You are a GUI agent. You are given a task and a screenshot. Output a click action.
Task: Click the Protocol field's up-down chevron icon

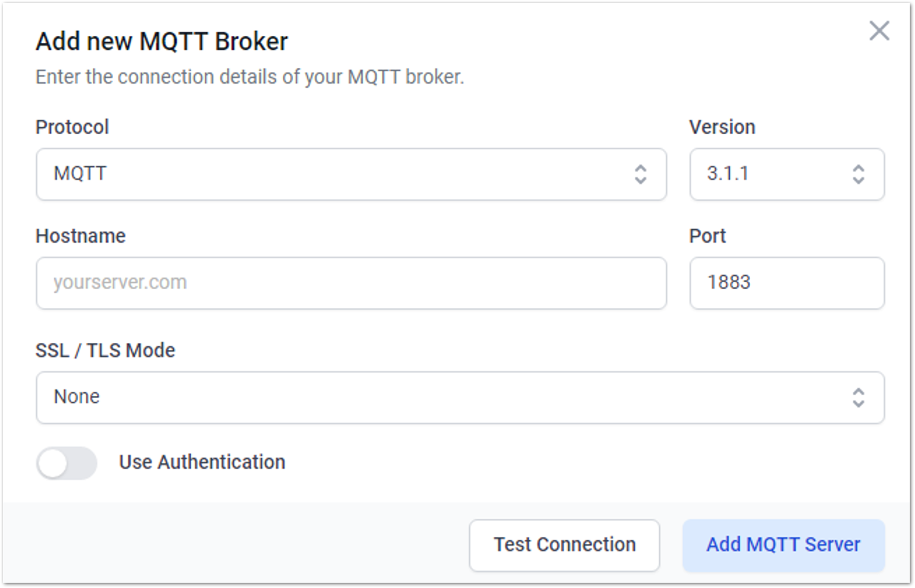[x=640, y=174]
